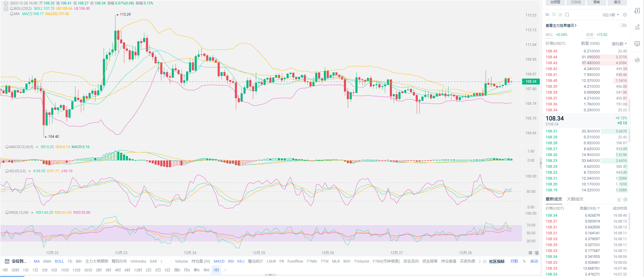Click the dollar document icon in right sidebar

pyautogui.click(x=637, y=11)
